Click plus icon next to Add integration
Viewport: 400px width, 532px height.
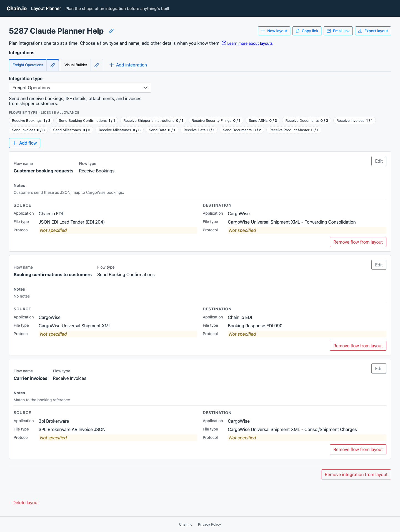click(112, 65)
